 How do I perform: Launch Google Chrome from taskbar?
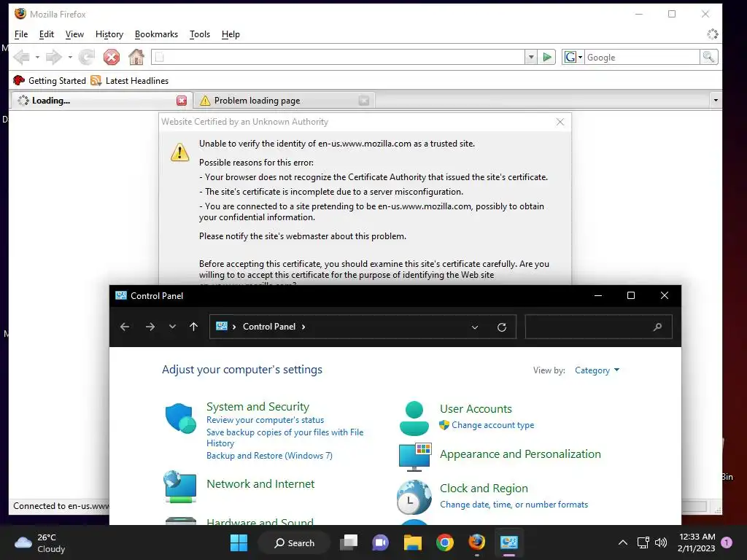(x=444, y=542)
